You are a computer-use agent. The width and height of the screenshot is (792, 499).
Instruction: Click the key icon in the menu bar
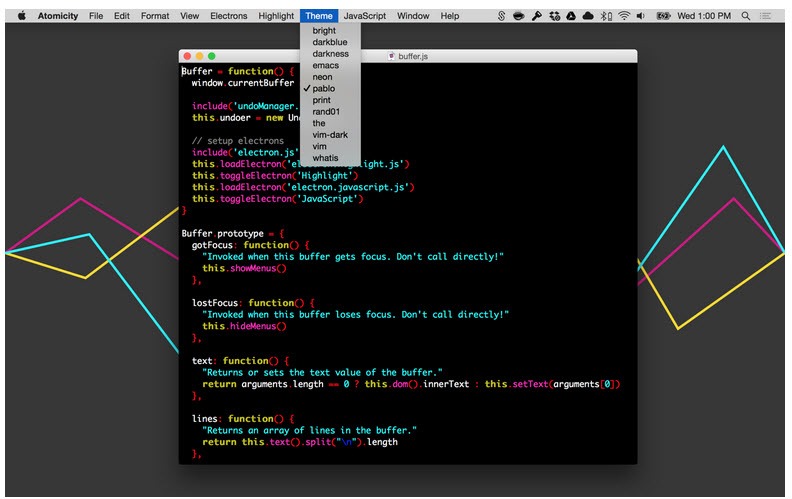pos(536,16)
